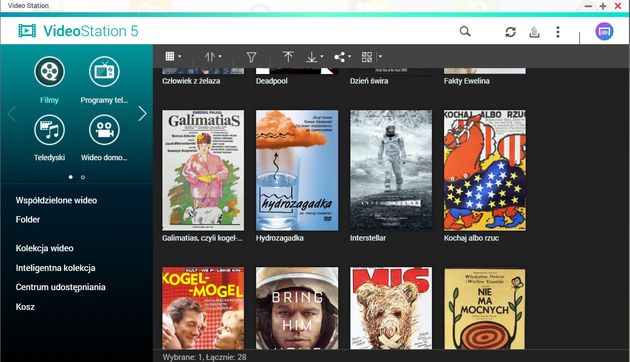Open Kosz trash in sidebar
Viewport: 630px width, 362px height.
(25, 307)
